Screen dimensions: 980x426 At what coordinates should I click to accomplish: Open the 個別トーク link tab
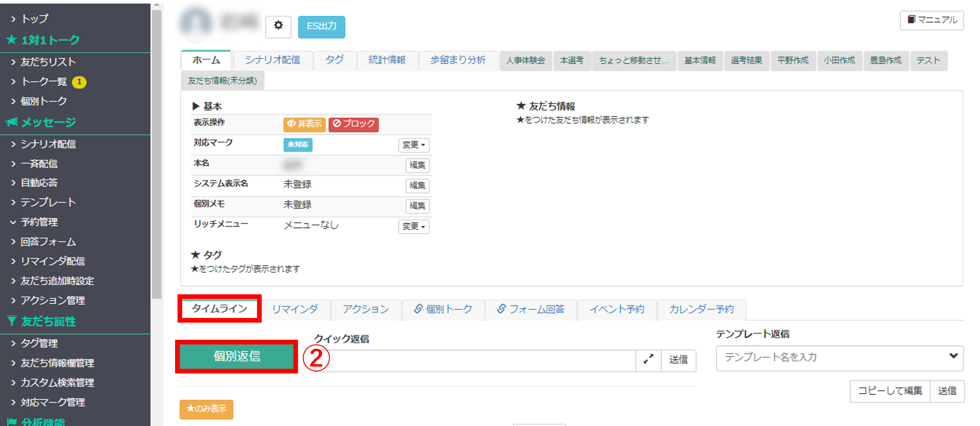(x=443, y=309)
